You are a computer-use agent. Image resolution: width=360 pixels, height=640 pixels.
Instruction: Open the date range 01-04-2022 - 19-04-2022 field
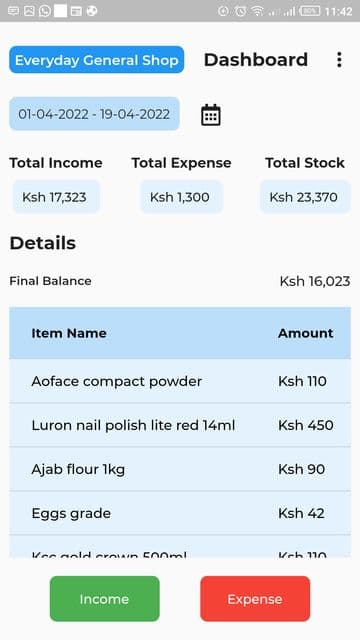(x=94, y=114)
